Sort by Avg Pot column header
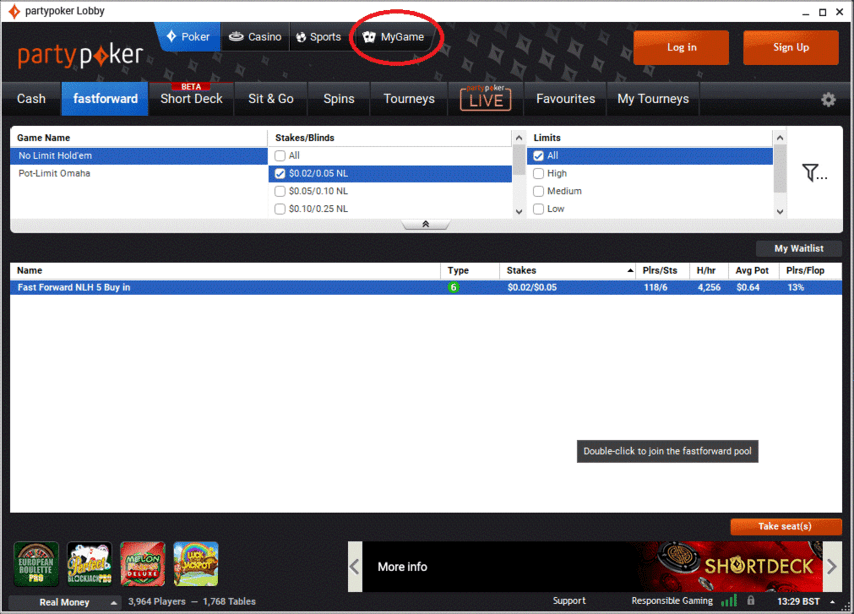Screen dimensions: 854x614 pyautogui.click(x=754, y=271)
